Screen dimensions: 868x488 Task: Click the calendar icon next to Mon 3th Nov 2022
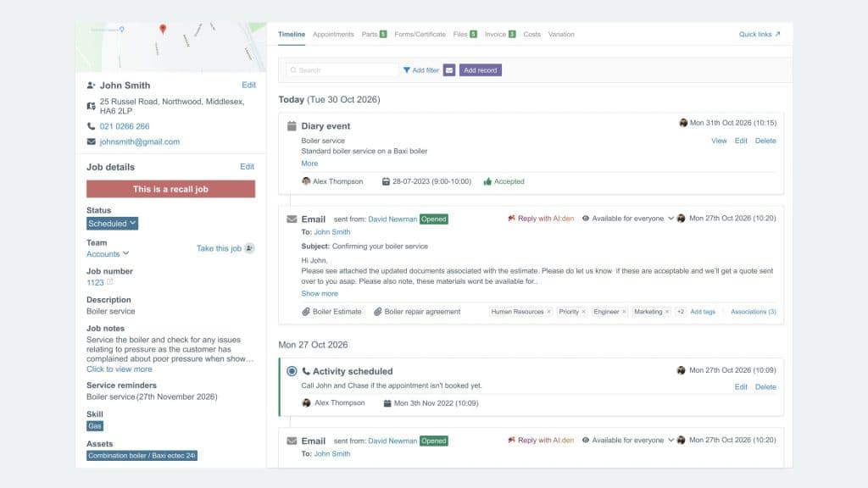[x=387, y=403]
